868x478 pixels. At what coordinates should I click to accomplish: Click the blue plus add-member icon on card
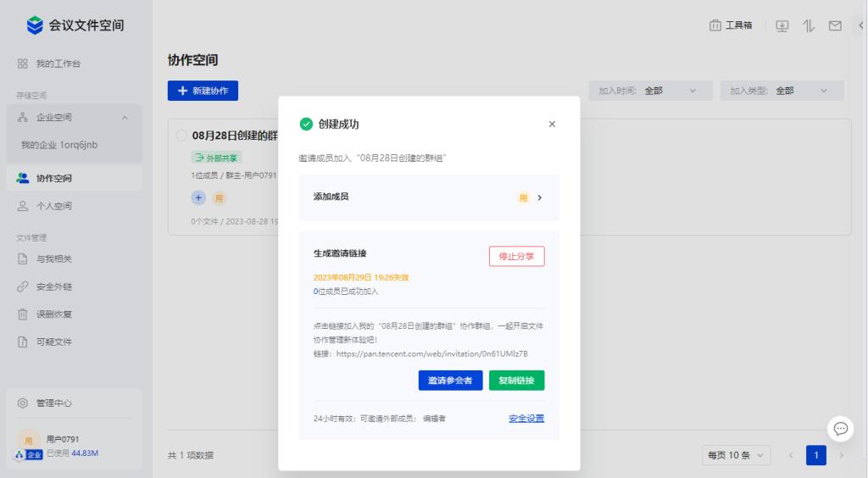click(x=198, y=197)
